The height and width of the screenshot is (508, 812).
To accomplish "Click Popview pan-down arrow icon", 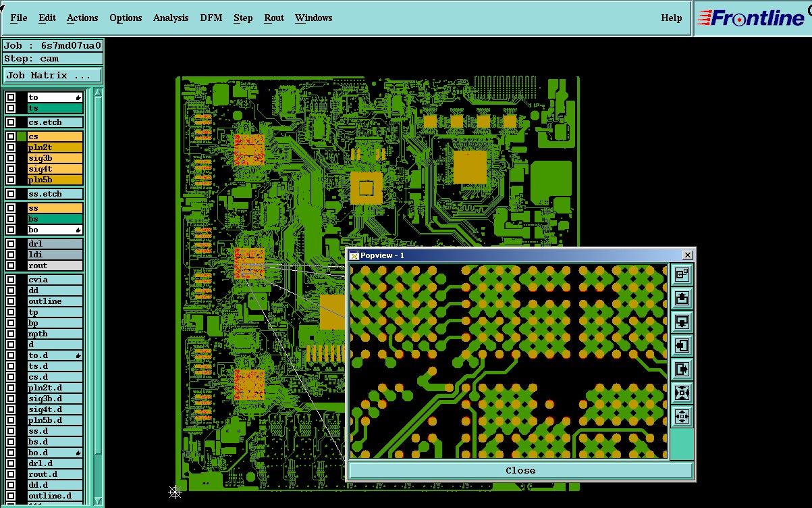I will tap(682, 321).
